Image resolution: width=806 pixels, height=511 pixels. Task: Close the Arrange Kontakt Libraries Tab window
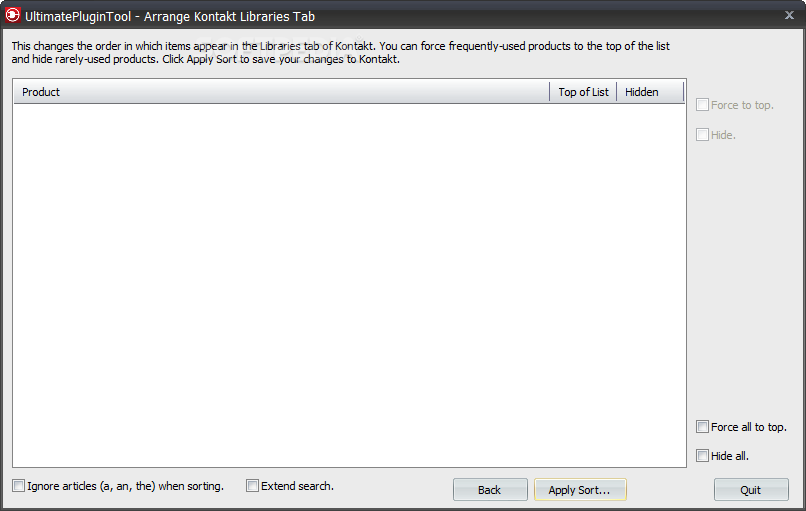coord(790,15)
